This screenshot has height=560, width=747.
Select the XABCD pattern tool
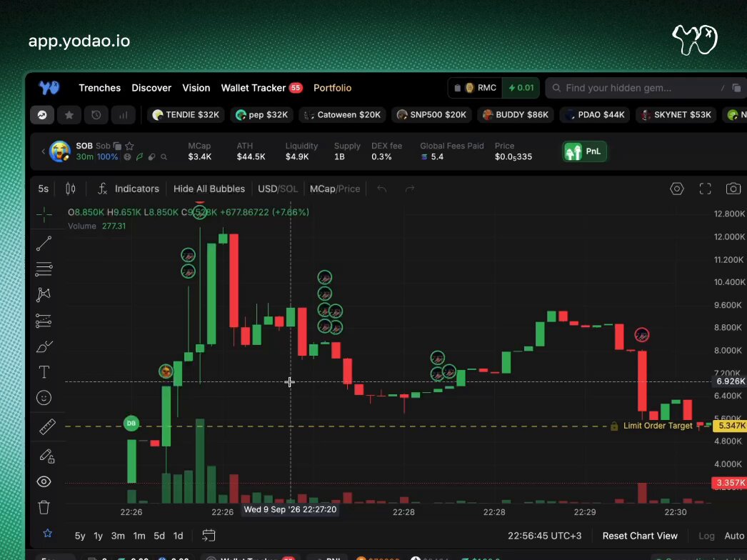tap(44, 294)
